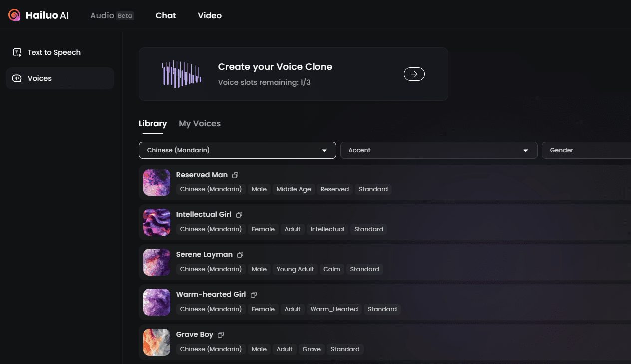The width and height of the screenshot is (631, 364).
Task: Copy the Serene Layman voice ID
Action: (x=240, y=255)
